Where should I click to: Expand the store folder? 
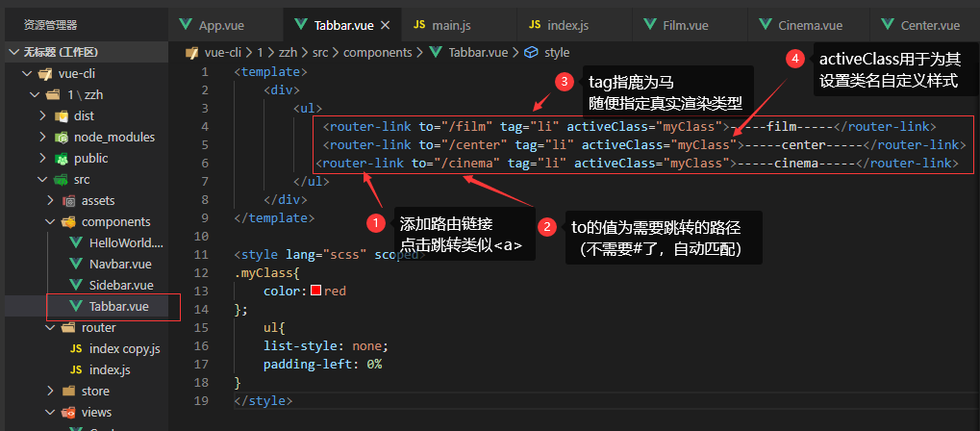point(50,391)
